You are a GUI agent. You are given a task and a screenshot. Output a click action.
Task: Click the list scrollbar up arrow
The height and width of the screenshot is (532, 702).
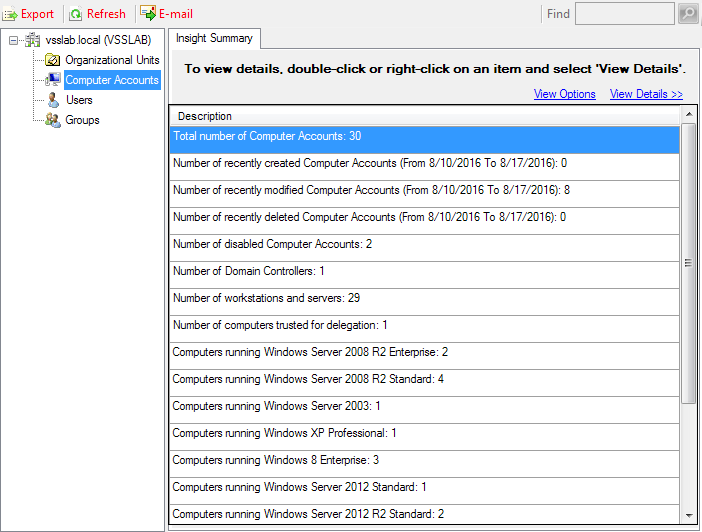pos(689,114)
